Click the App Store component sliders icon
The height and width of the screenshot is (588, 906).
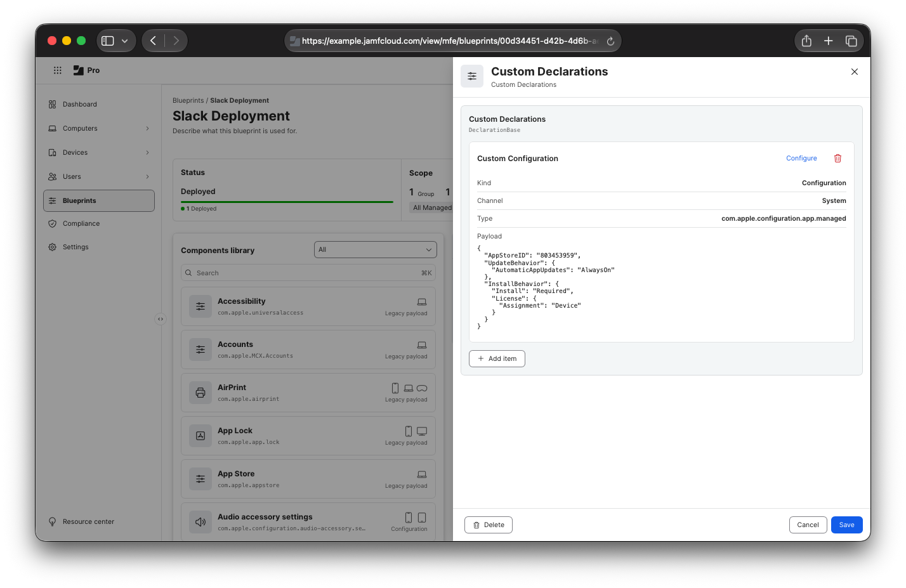click(x=200, y=479)
